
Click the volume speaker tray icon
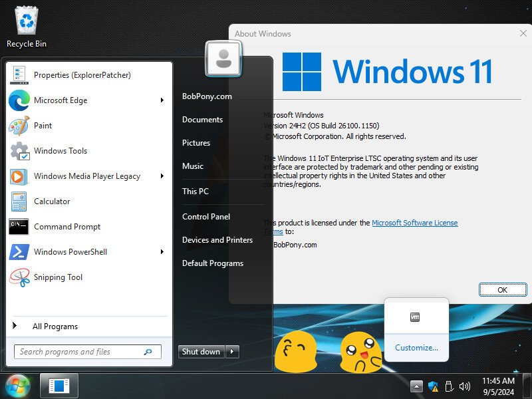[x=464, y=386]
